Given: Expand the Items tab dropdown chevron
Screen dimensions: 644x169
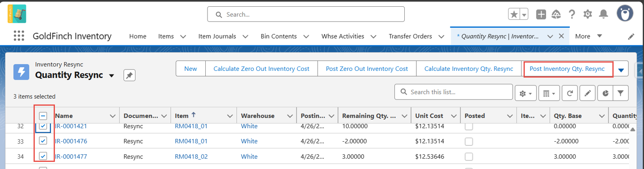Looking at the screenshot, I should (183, 36).
